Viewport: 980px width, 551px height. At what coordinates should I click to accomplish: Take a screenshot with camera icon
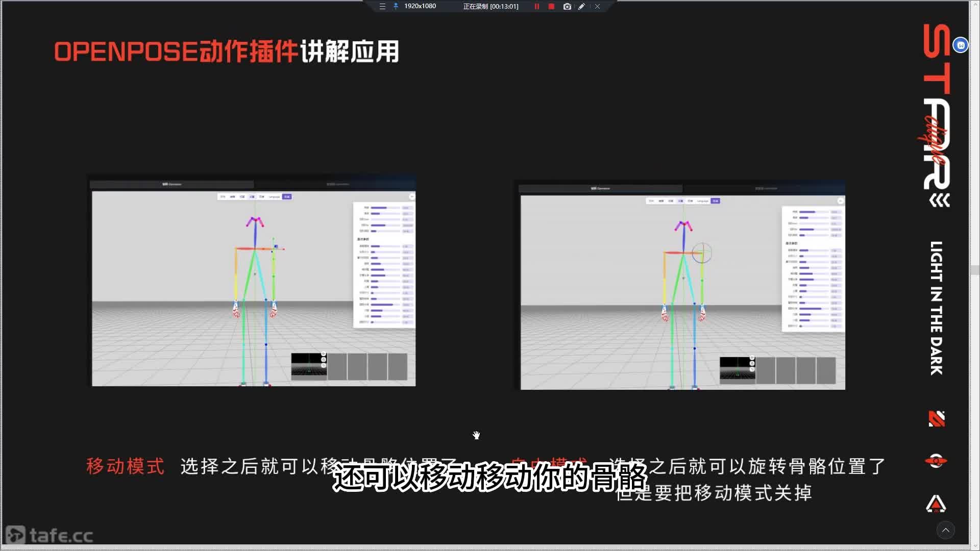[567, 7]
